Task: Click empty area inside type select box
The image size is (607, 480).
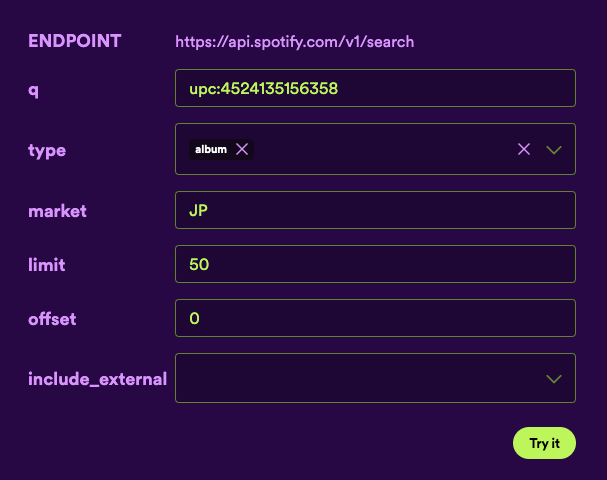Action: pos(380,149)
